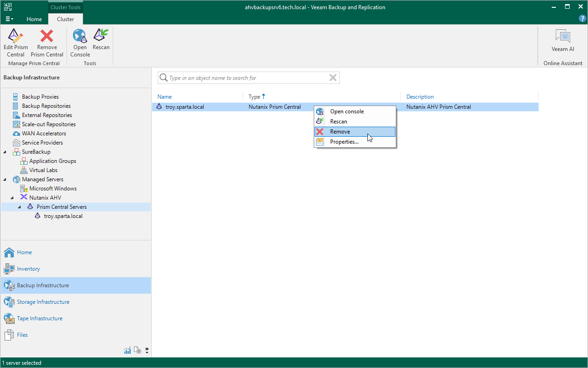Select Backup Proxies in the infrastructure tree
Image resolution: width=588 pixels, height=368 pixels.
point(40,97)
